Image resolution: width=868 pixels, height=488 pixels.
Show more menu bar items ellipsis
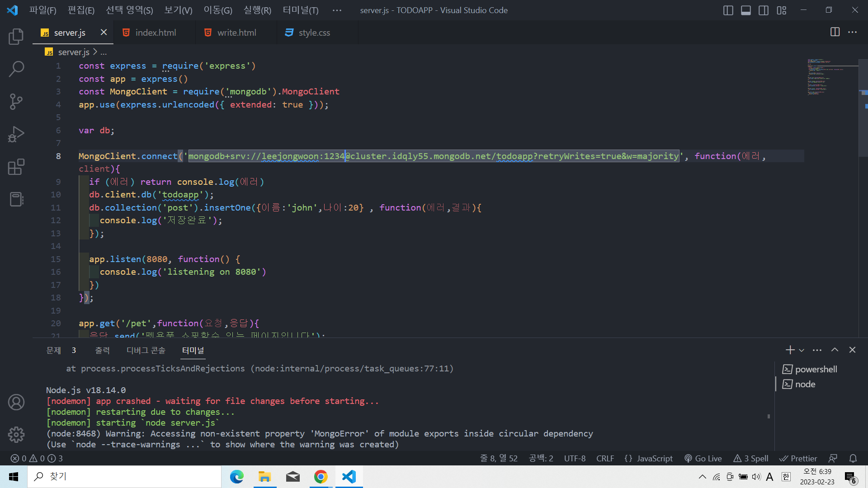pos(337,10)
